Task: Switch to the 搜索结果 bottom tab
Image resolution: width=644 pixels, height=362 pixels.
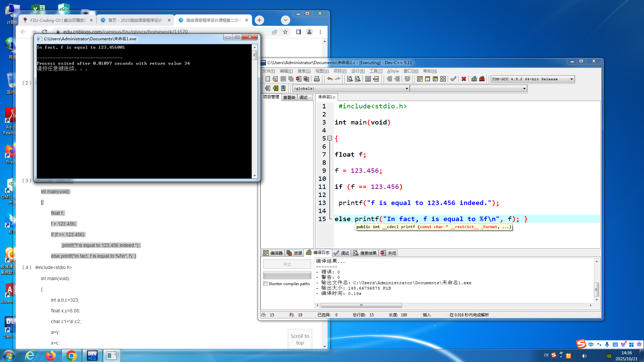Action: tap(365, 253)
